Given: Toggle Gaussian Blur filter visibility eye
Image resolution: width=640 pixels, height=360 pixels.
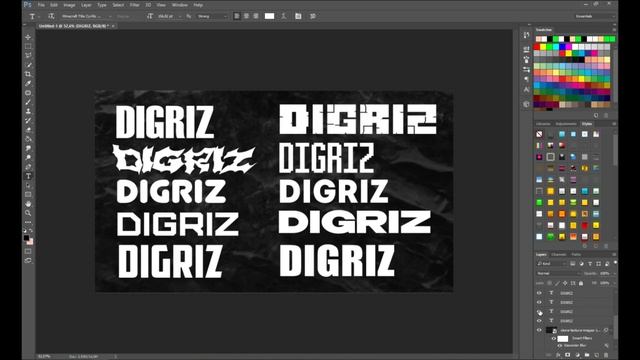Looking at the screenshot, I should point(560,346).
